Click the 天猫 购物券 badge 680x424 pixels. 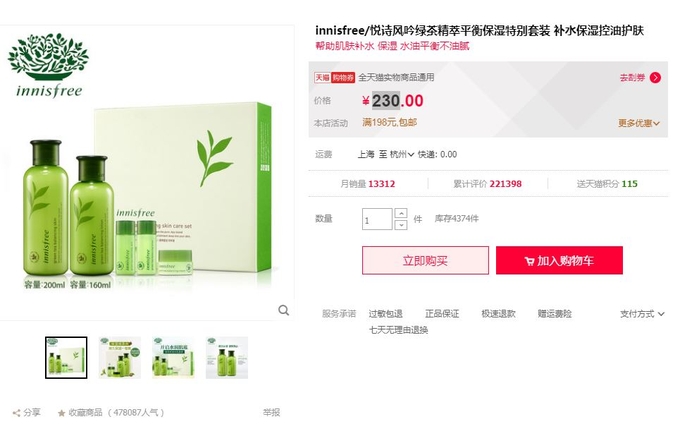tap(334, 78)
